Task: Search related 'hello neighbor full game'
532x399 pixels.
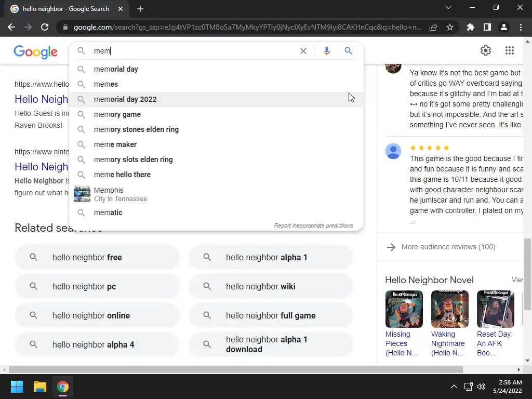Action: (270, 315)
